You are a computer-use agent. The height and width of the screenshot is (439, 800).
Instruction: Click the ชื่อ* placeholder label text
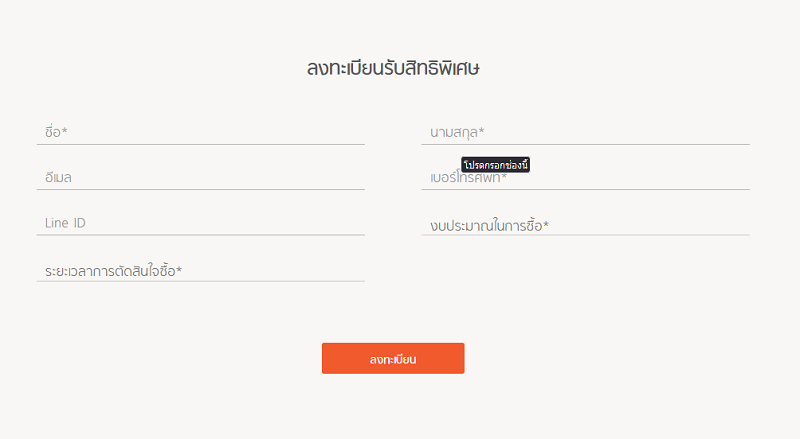point(56,132)
